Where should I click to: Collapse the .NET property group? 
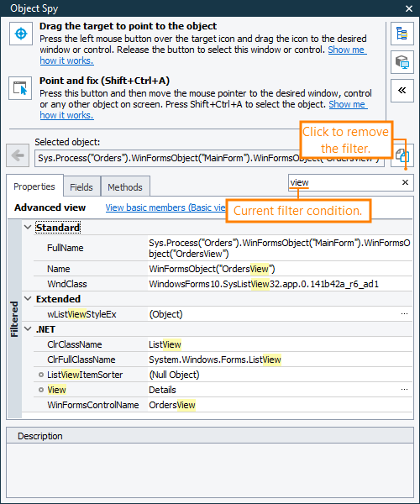[28, 329]
